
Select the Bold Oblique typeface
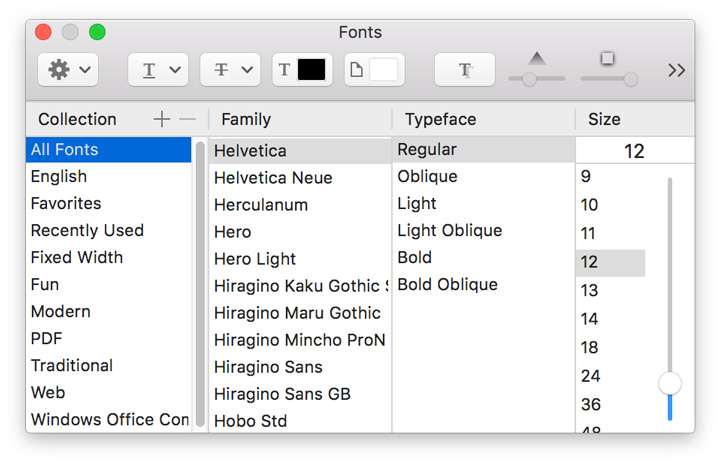click(483, 285)
